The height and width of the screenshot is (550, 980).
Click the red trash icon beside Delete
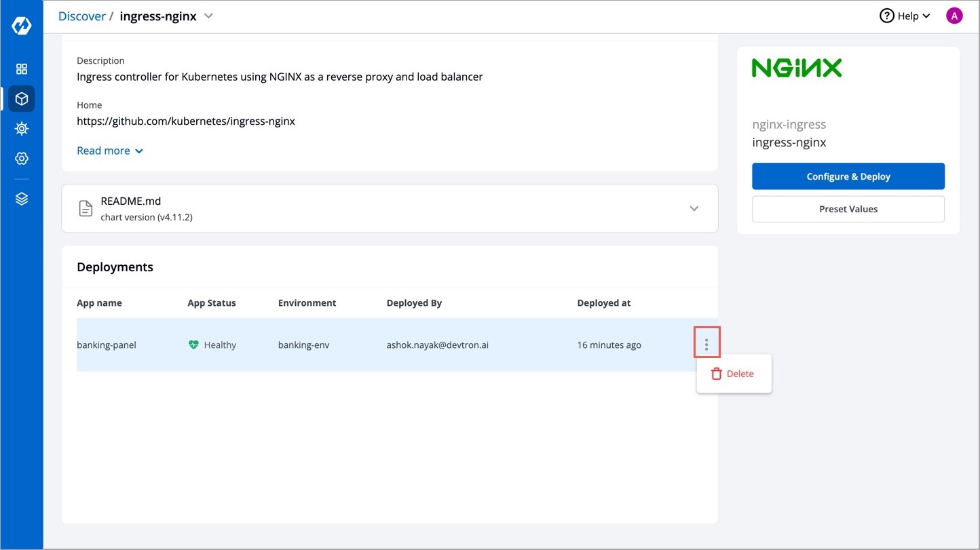tap(716, 374)
